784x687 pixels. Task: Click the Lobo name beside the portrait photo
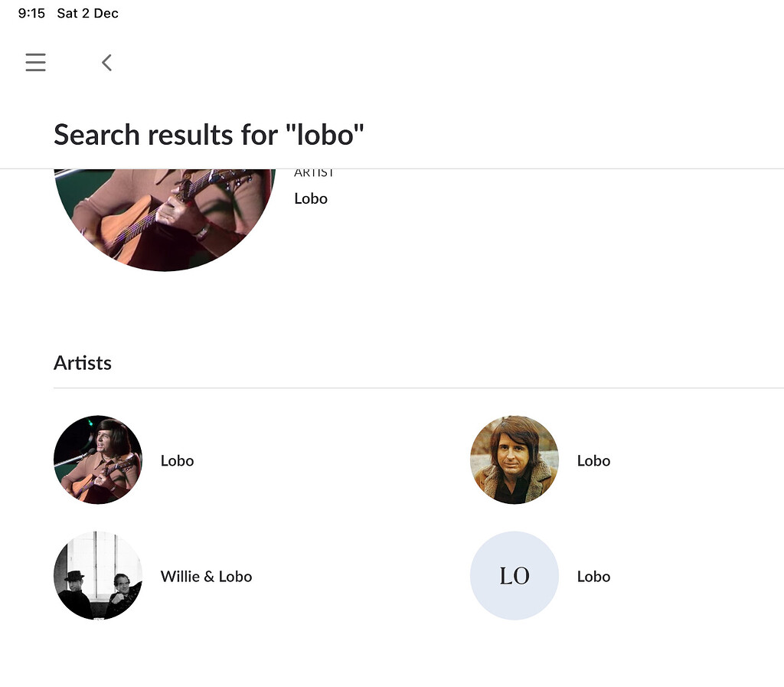(593, 460)
